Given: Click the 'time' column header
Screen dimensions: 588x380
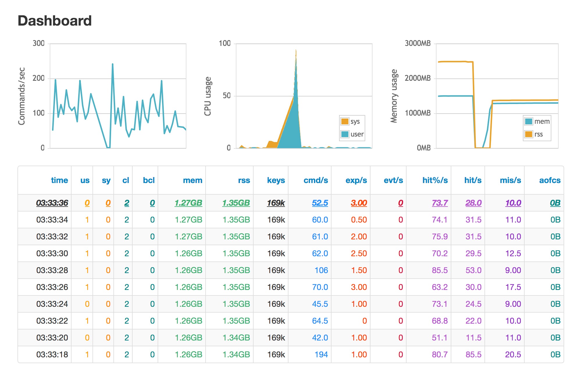Looking at the screenshot, I should tap(59, 180).
